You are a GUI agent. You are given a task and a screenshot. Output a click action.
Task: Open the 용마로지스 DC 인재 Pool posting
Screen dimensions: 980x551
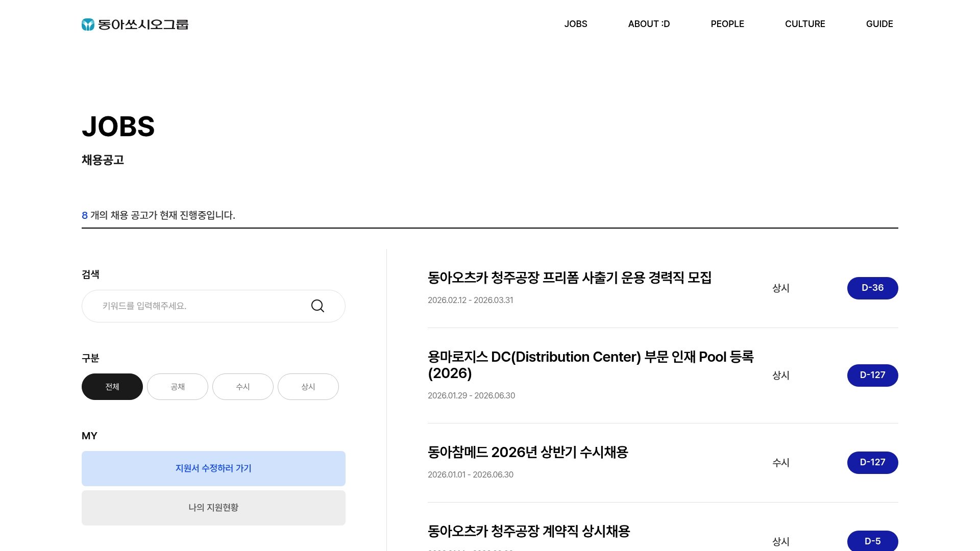592,365
